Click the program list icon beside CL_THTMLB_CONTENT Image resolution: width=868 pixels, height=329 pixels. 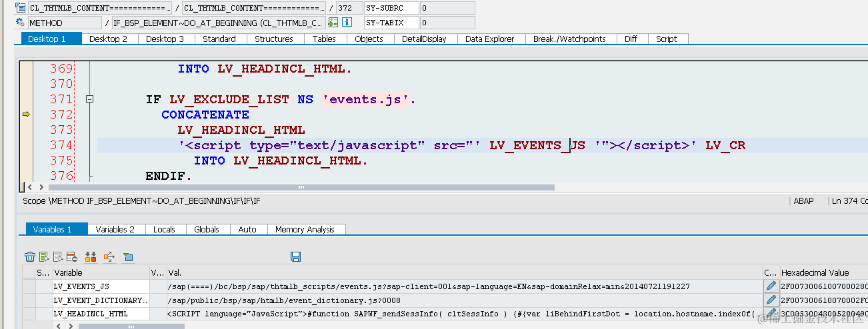point(21,8)
